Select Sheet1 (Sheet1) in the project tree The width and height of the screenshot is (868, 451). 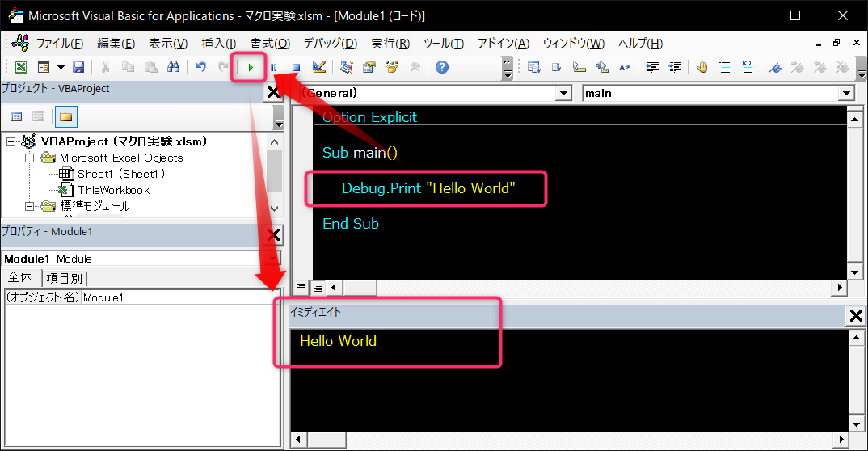(121, 174)
